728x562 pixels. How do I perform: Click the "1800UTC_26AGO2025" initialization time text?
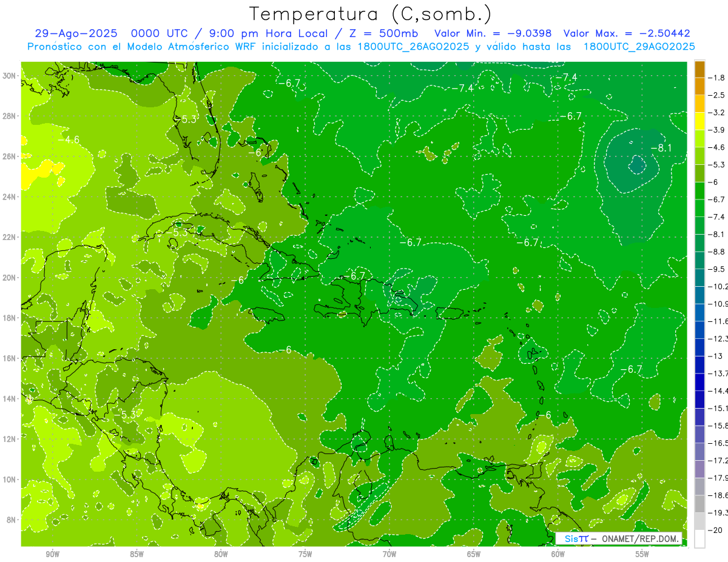pos(412,47)
